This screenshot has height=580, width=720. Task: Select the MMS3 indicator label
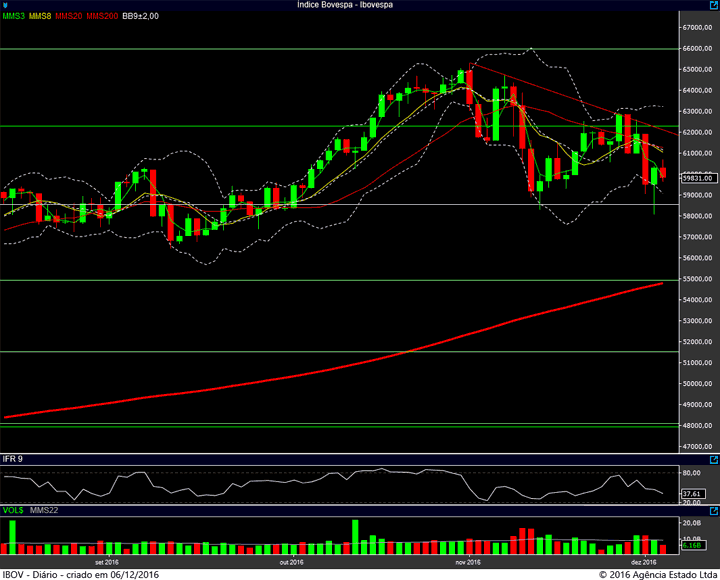pos(14,16)
